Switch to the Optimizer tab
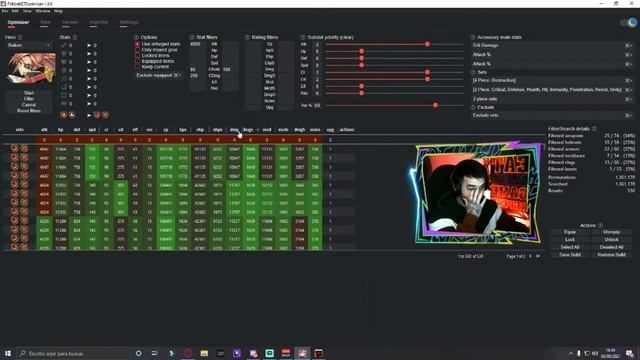 tap(18, 22)
